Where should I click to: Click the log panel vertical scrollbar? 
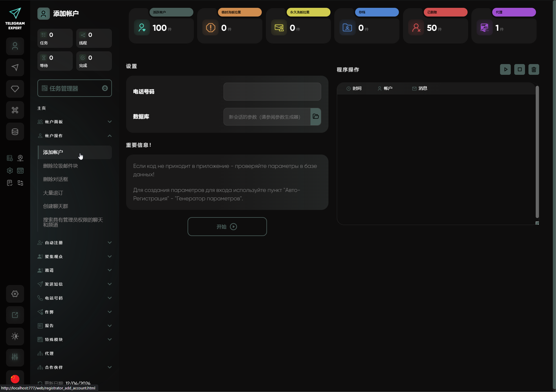pos(537,151)
